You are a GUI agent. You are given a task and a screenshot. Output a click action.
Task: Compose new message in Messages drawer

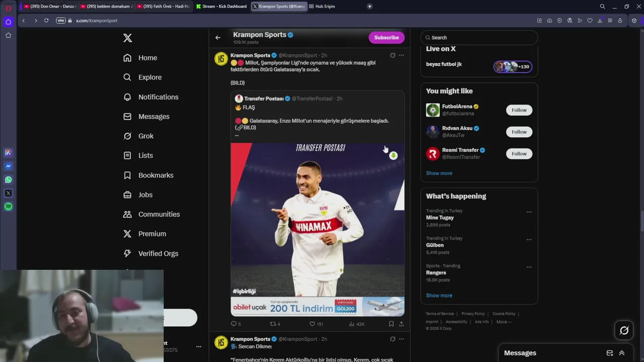click(x=610, y=353)
